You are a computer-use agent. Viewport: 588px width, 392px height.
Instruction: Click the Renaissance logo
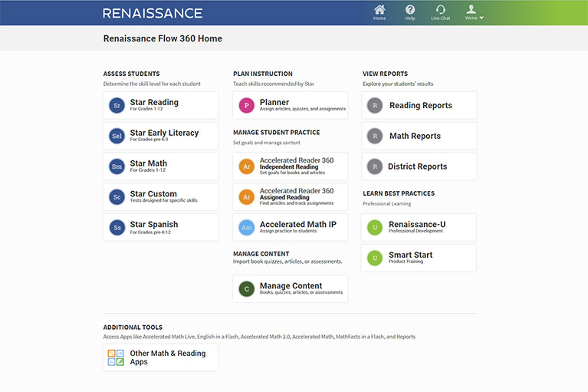[x=153, y=13]
